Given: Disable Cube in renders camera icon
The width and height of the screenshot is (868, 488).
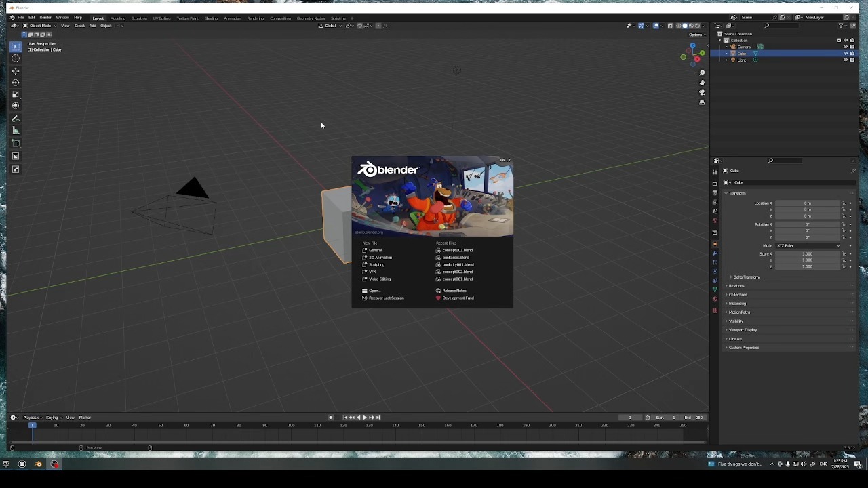Looking at the screenshot, I should coord(852,54).
